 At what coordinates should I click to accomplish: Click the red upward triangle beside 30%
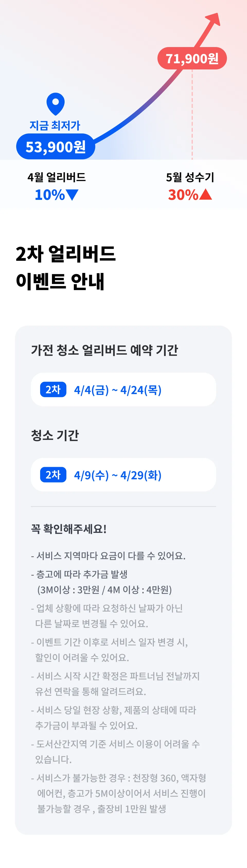[206, 194]
